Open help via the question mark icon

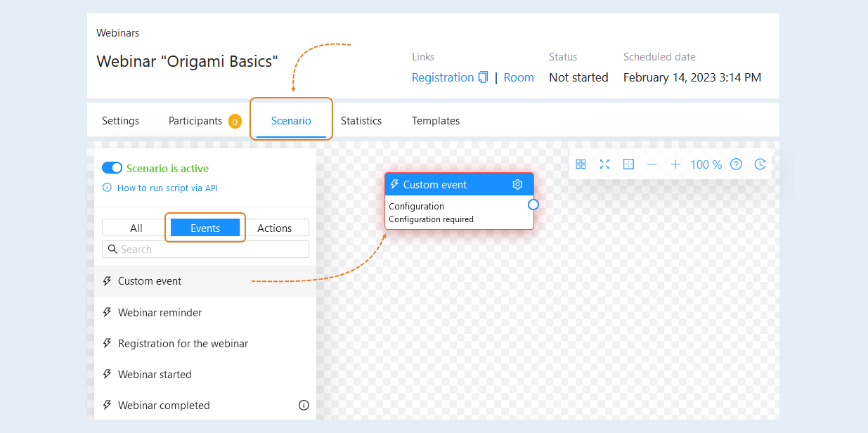pyautogui.click(x=736, y=164)
